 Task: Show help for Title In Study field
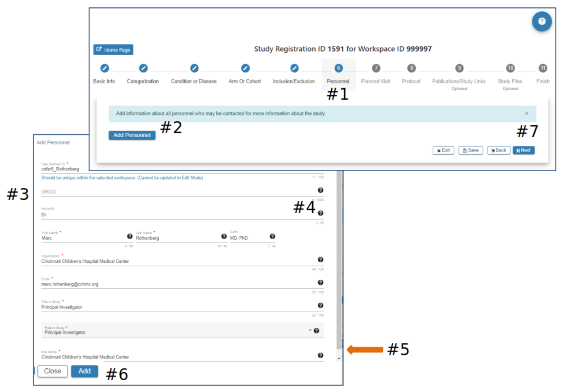[320, 305]
